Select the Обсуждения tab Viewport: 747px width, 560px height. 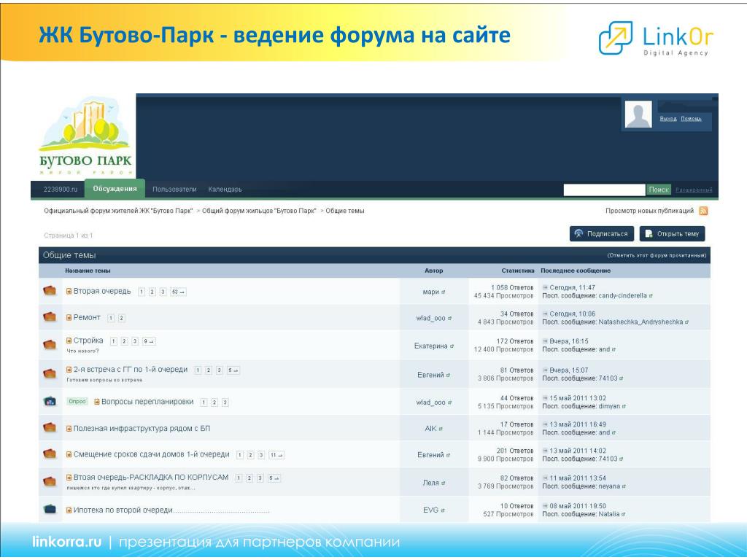coord(115,189)
